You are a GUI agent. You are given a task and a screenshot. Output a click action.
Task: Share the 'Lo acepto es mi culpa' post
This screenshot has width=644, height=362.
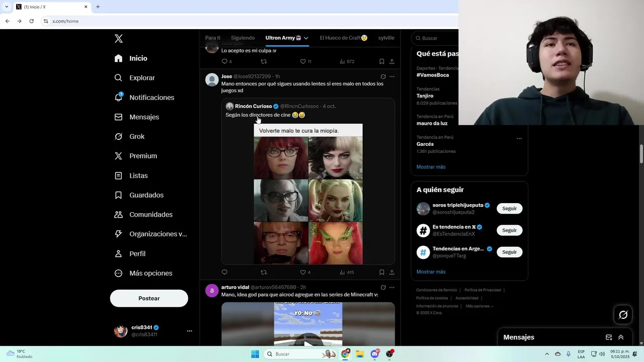click(x=391, y=61)
